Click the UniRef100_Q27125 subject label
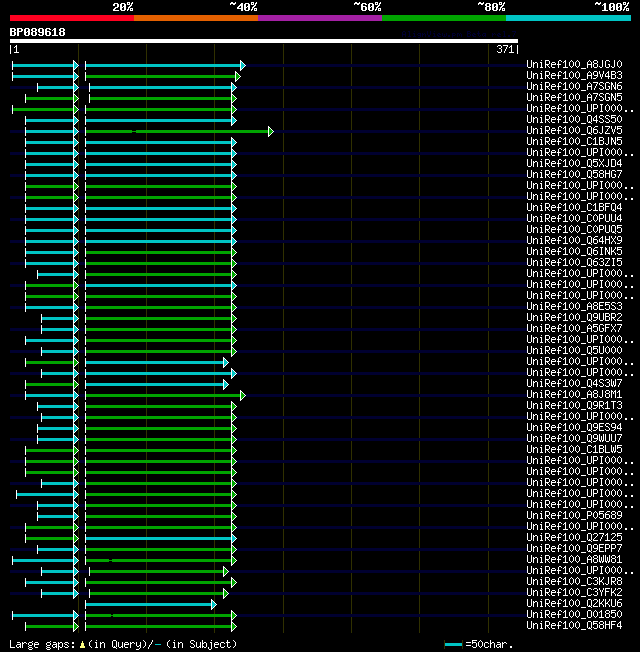 [x=574, y=538]
